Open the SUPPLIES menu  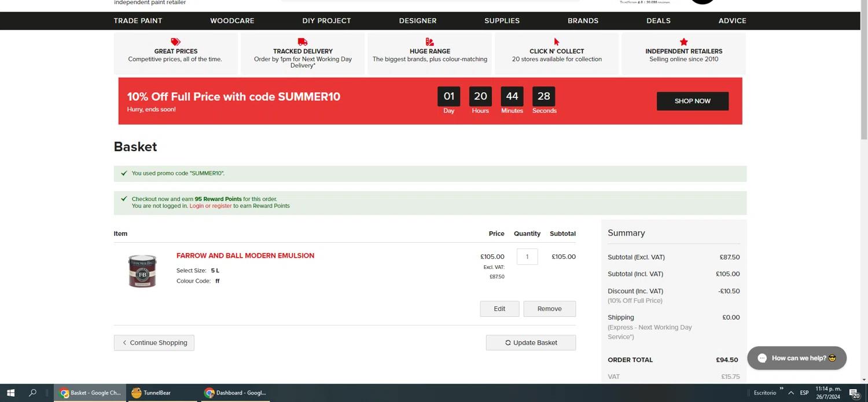502,21
